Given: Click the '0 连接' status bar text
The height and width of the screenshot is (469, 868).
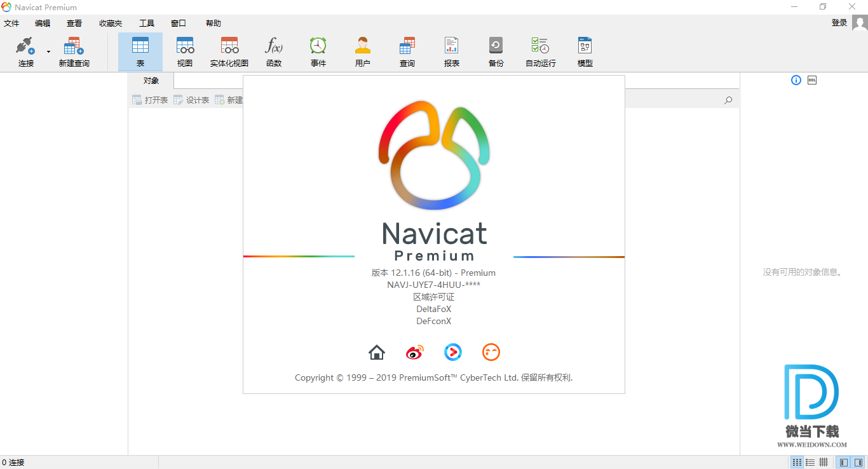Looking at the screenshot, I should pos(13,463).
